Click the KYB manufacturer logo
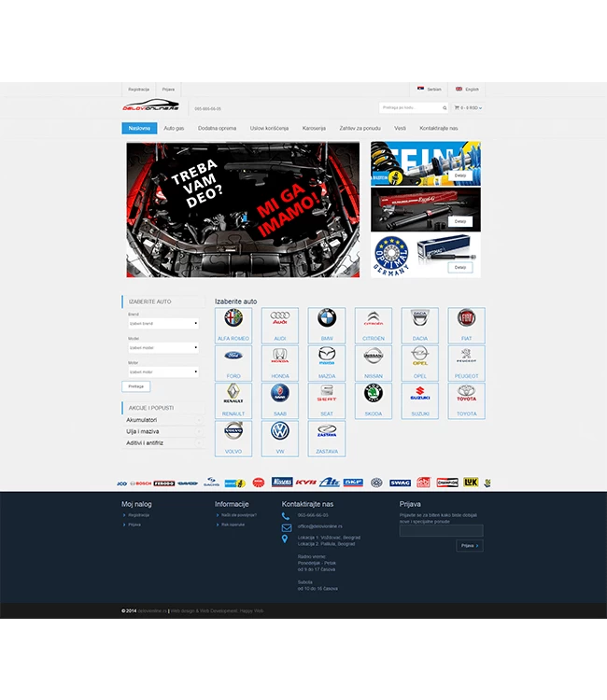607x700 pixels. coord(305,483)
